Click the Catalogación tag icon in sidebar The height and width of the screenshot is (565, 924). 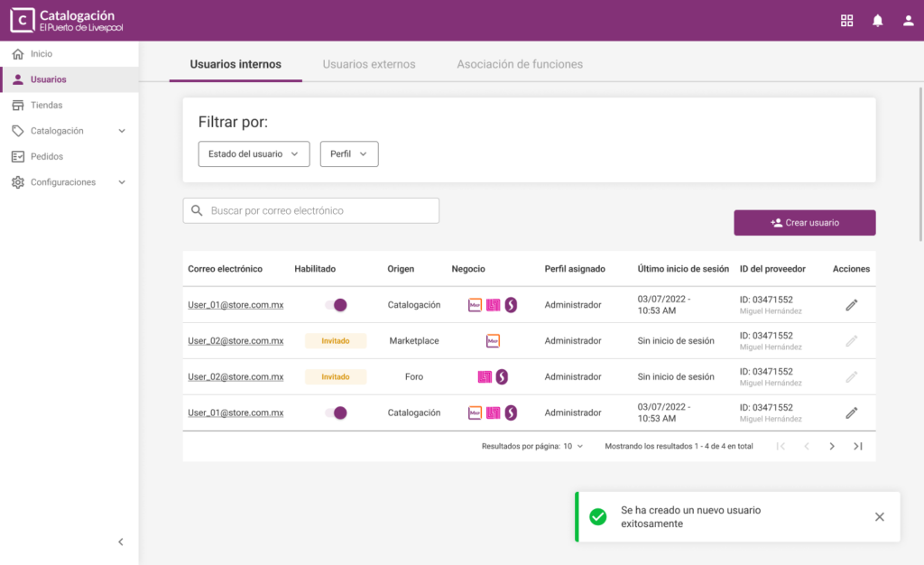(18, 131)
